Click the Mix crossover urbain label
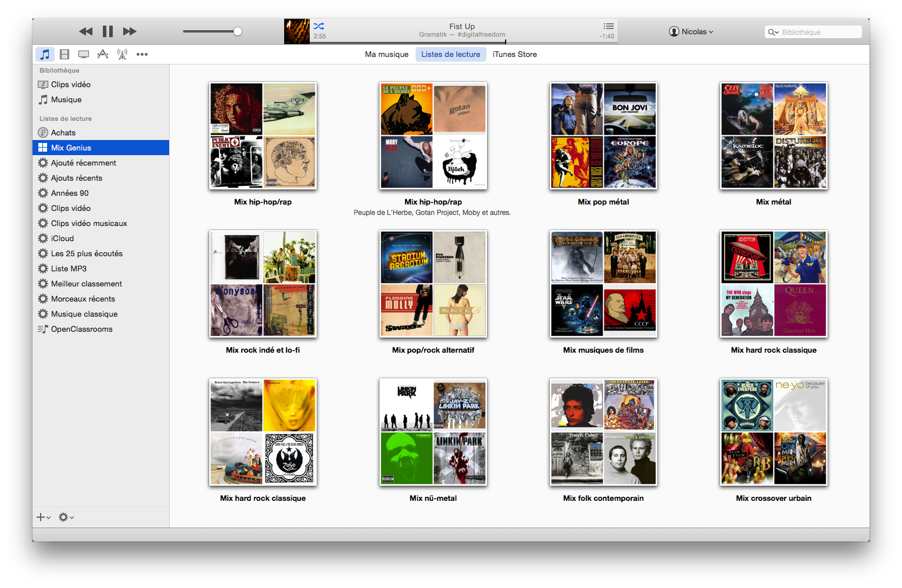 tap(774, 499)
